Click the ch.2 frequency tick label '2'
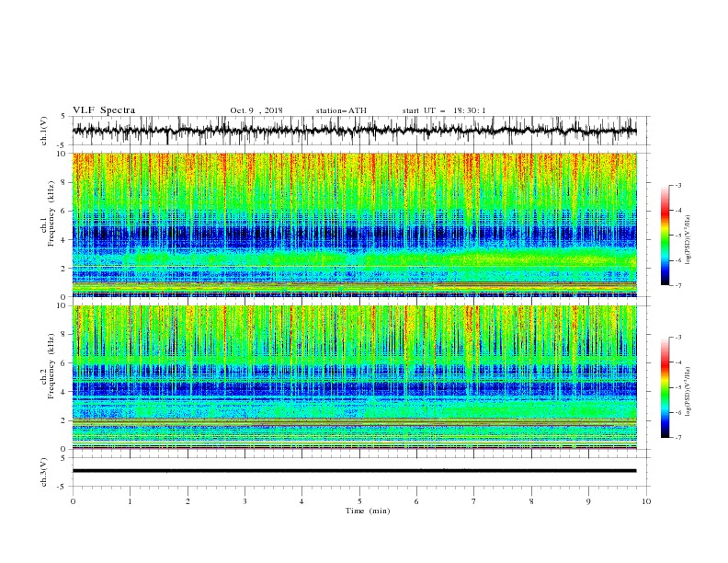The image size is (728, 563). [x=64, y=420]
